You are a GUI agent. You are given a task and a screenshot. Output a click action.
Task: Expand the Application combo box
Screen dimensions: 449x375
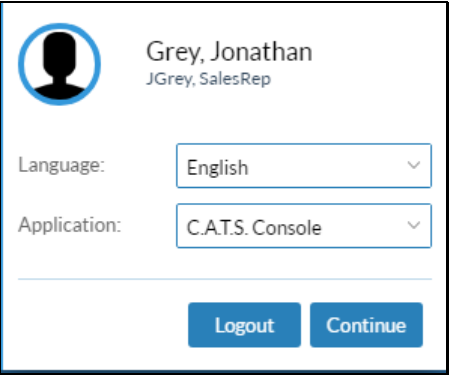(304, 226)
